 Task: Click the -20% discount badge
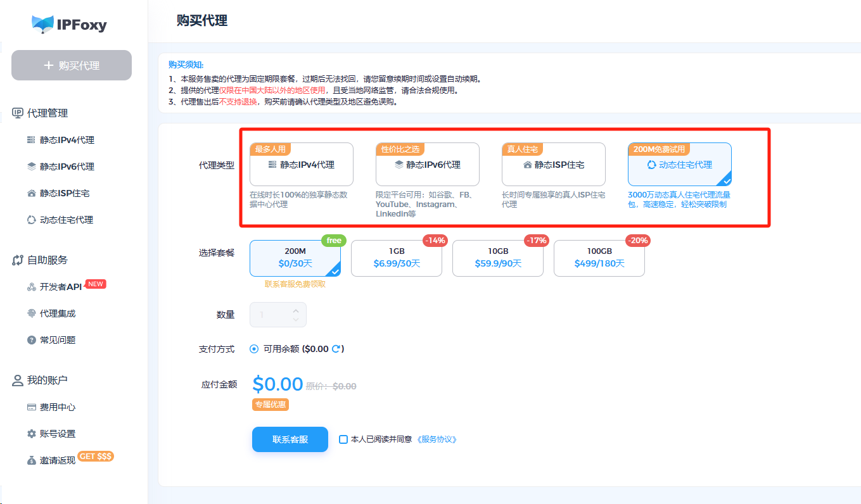tap(638, 241)
